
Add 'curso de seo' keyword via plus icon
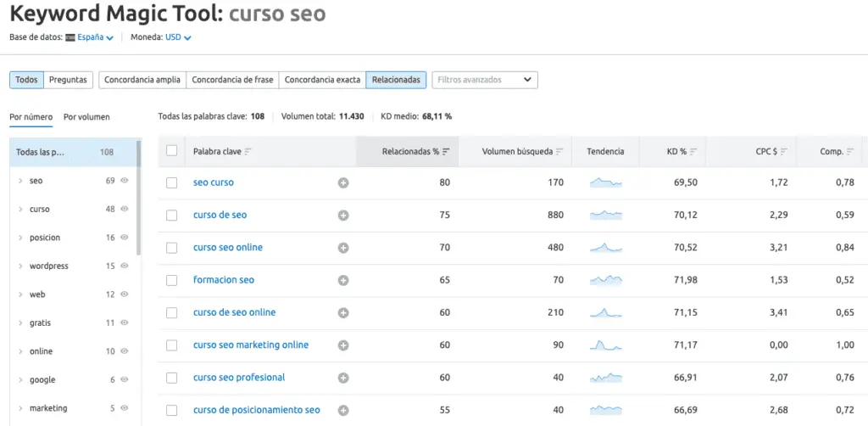[343, 216]
